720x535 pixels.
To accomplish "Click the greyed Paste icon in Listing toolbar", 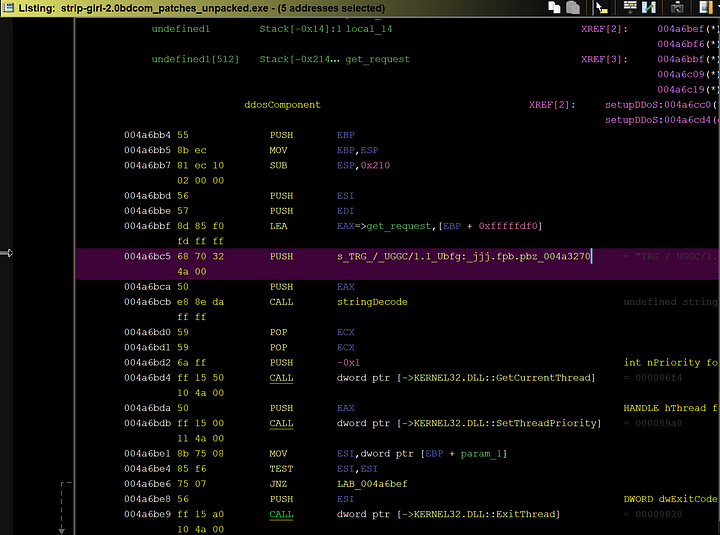I will click(x=573, y=7).
